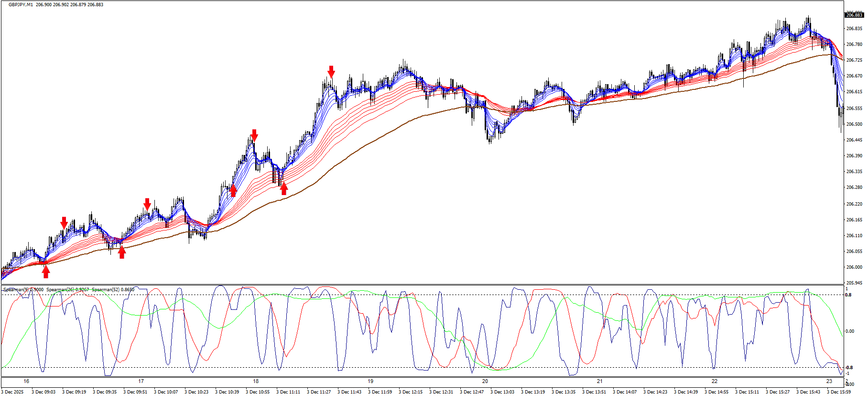Click the red down arrow near 09:19
The height and width of the screenshot is (405, 868).
tap(64, 223)
